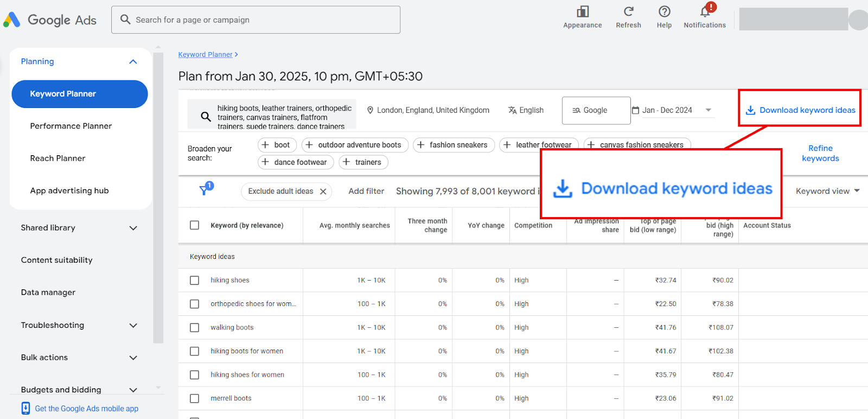
Task: Add canvas fashion sneakers suggestion
Action: (637, 144)
